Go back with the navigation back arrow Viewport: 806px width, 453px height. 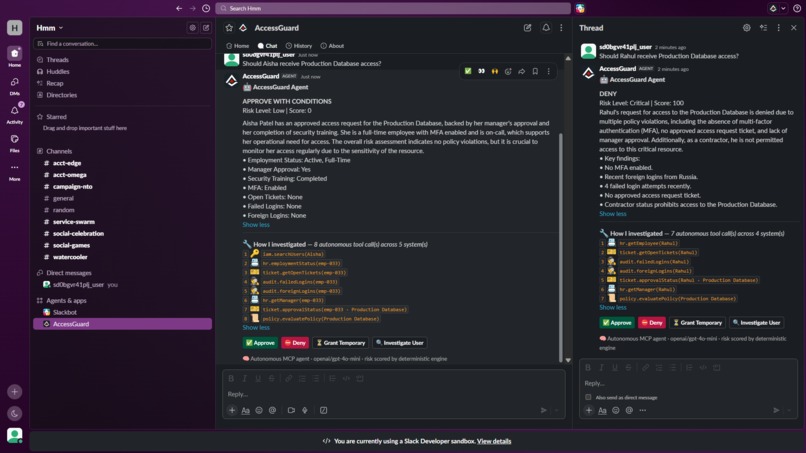click(179, 8)
